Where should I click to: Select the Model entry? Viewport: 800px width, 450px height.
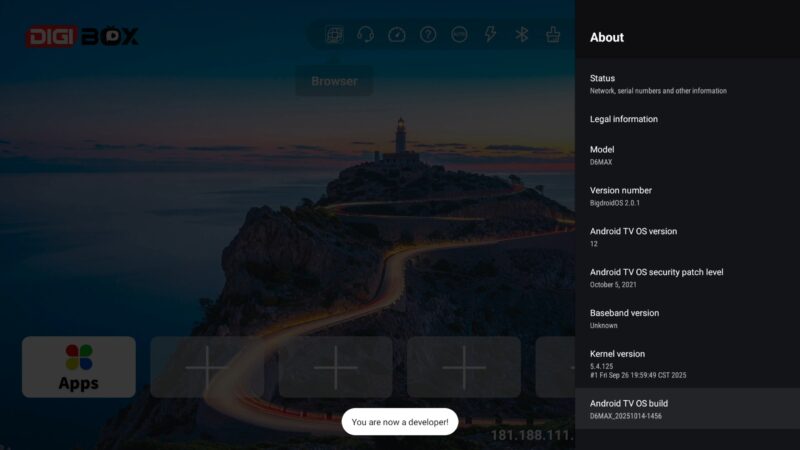pyautogui.click(x=687, y=155)
